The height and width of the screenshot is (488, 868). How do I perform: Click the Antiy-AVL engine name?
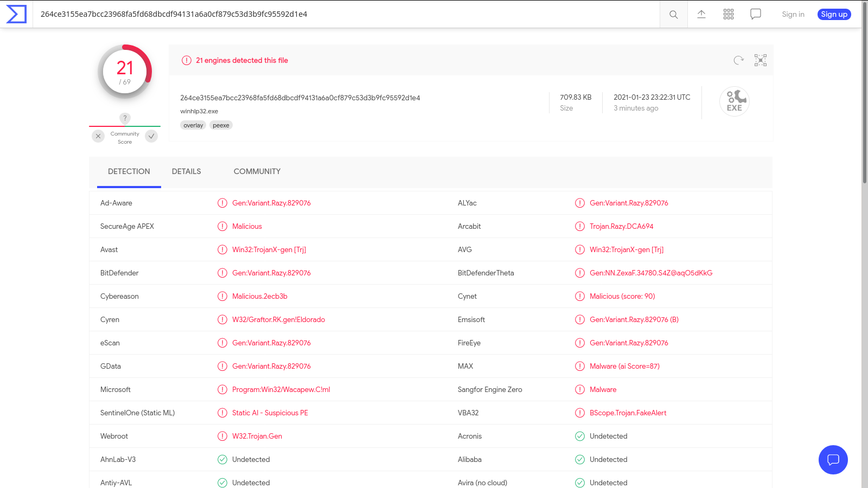[116, 483]
